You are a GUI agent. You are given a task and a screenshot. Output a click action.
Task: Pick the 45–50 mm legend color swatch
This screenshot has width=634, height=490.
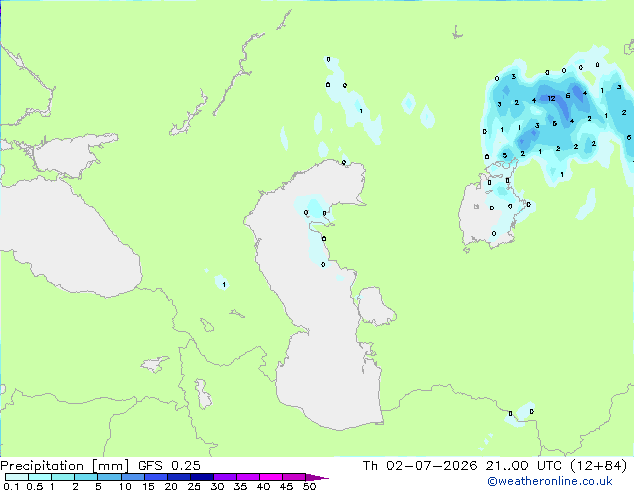(294, 477)
